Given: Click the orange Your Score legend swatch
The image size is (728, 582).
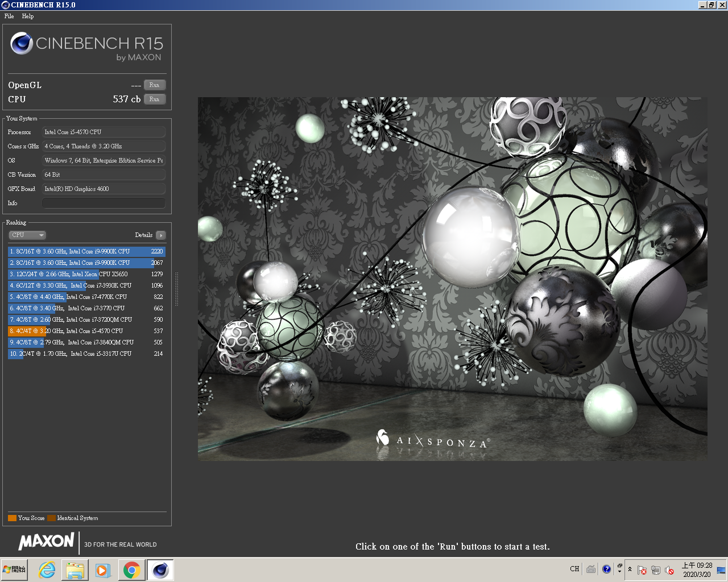Looking at the screenshot, I should [x=12, y=518].
